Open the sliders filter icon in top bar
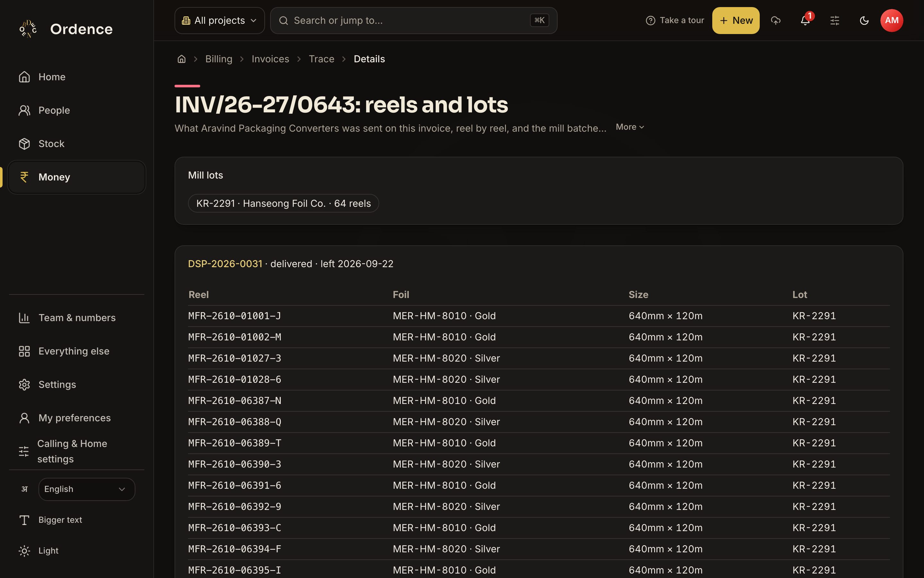Image resolution: width=924 pixels, height=578 pixels. [835, 20]
